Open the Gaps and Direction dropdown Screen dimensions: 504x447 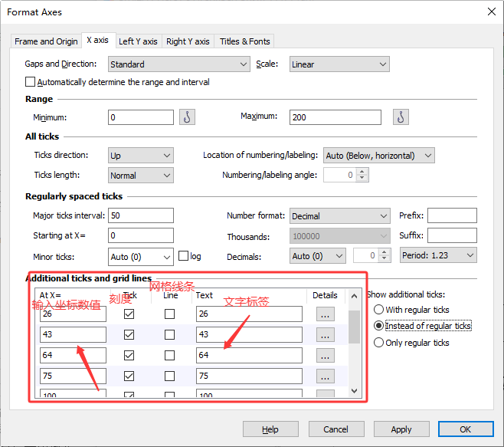click(179, 64)
